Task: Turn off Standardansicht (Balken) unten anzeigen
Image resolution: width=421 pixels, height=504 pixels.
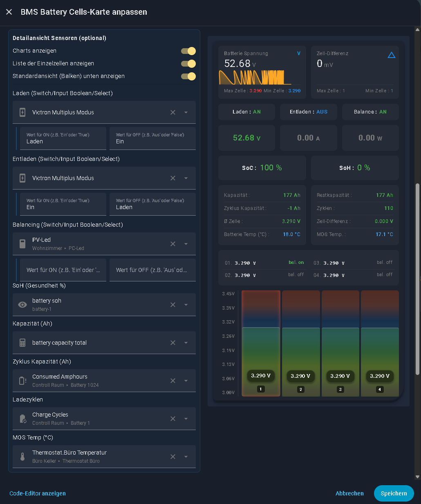Action: [188, 76]
